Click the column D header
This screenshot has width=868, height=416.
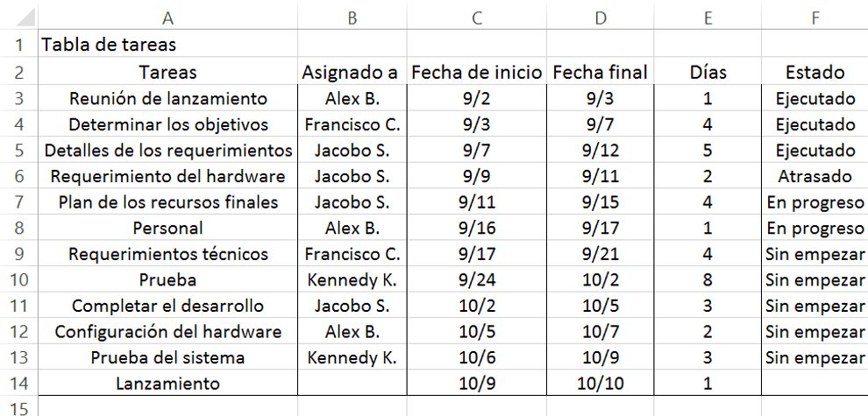599,17
